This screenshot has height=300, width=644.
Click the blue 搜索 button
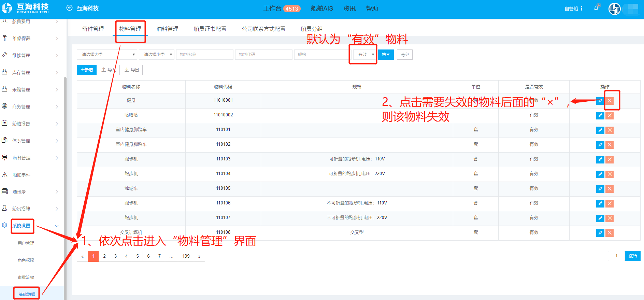point(386,55)
